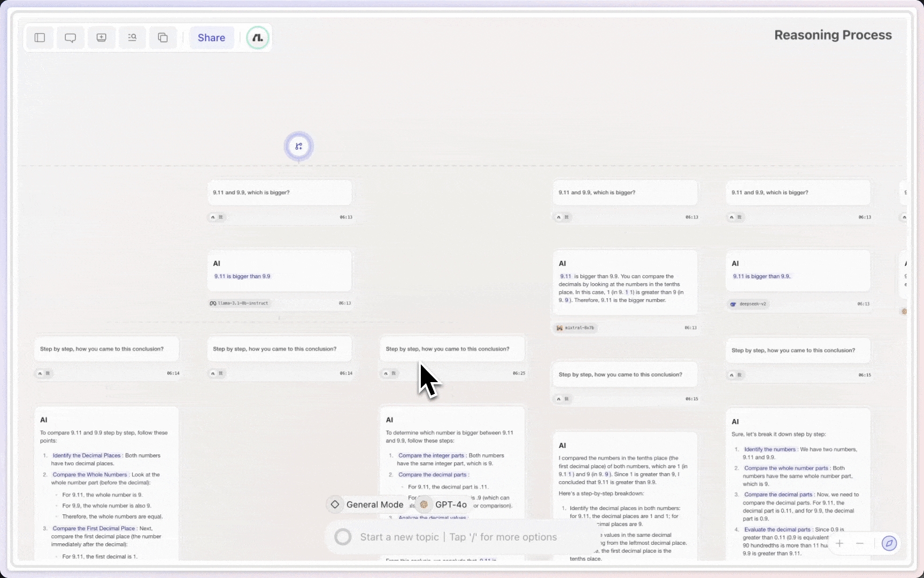Click the compass navigation icon
The image size is (924, 578).
(x=889, y=543)
